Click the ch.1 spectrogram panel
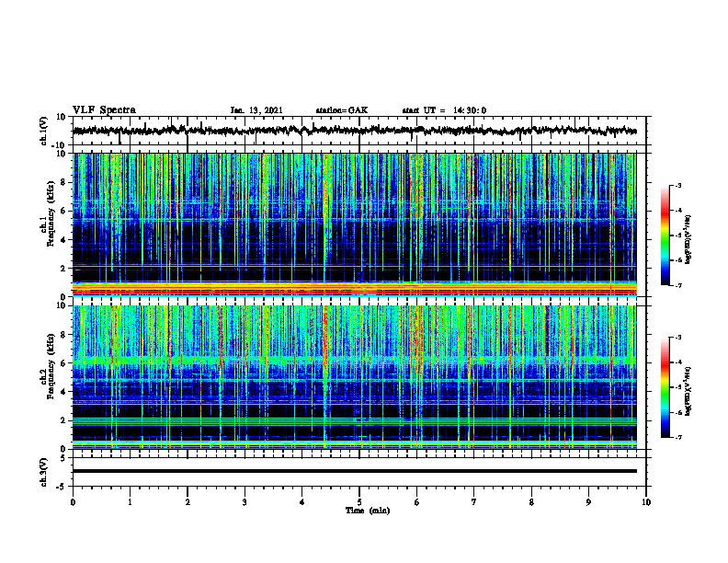 click(354, 224)
